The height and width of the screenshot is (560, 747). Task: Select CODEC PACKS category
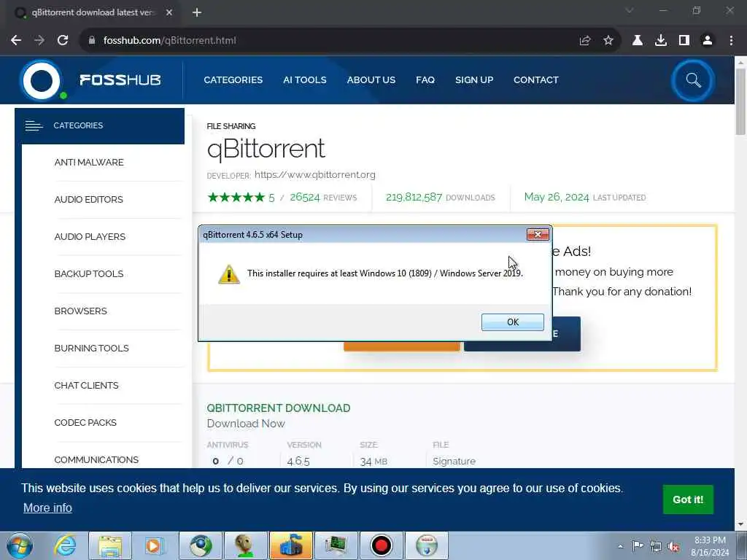[x=85, y=422]
